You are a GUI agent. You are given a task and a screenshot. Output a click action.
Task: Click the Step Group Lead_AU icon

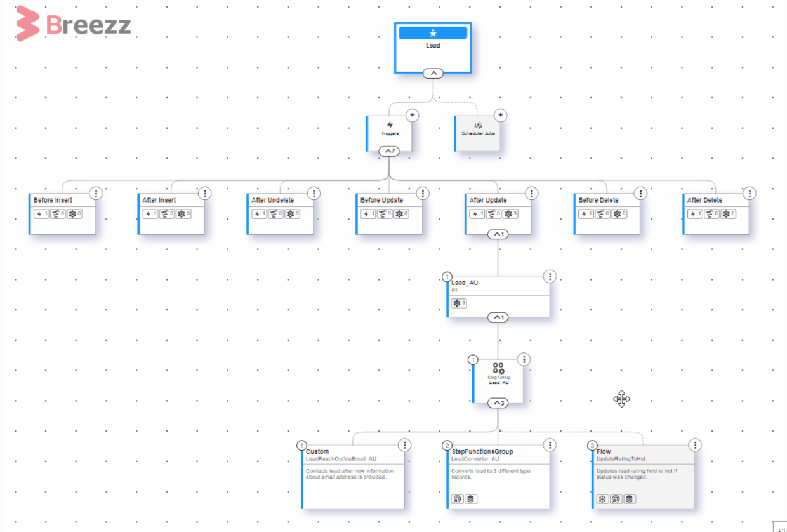[498, 369]
